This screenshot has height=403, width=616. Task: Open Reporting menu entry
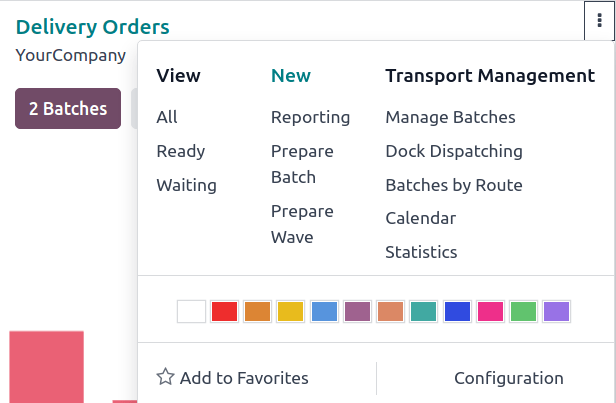[310, 117]
